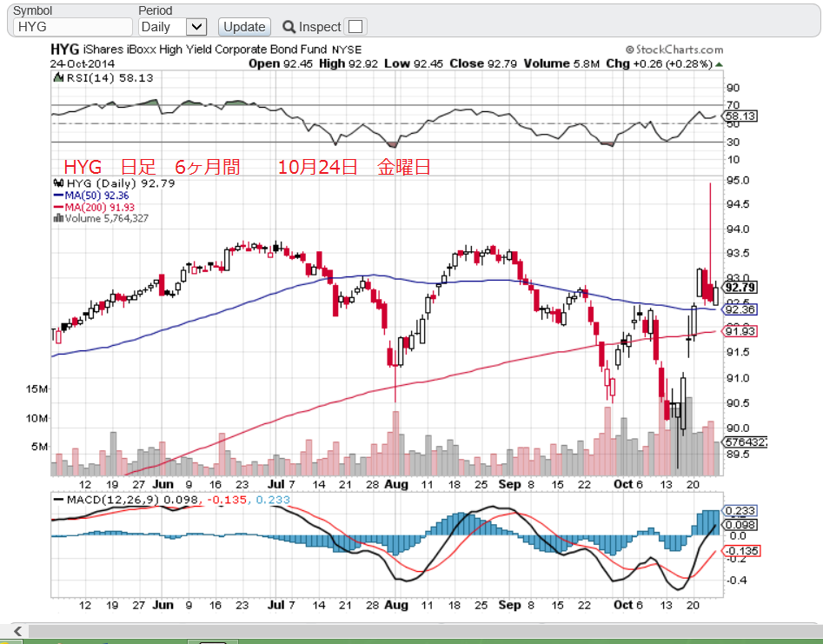Click the 91.93 MA200 price tag
Image resolution: width=823 pixels, height=644 pixels.
[x=740, y=331]
